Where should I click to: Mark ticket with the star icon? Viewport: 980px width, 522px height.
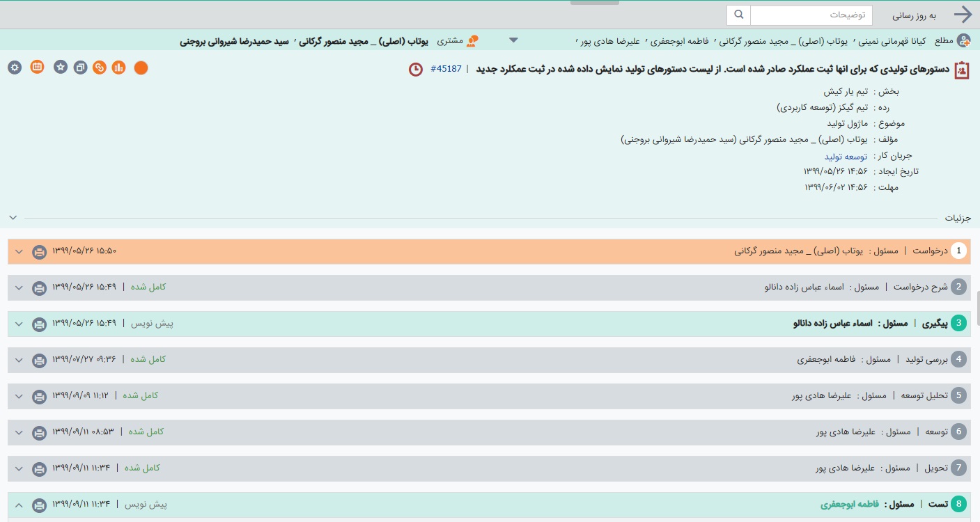[61, 68]
